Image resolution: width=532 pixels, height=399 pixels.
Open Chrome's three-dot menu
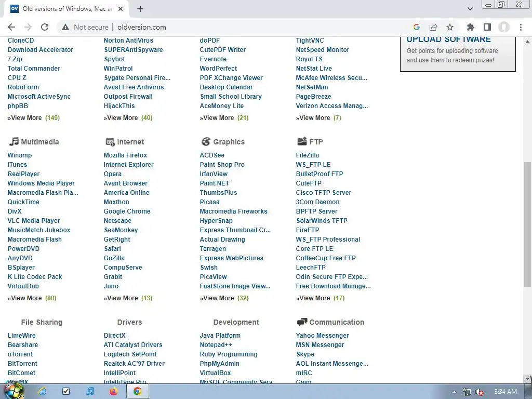pyautogui.click(x=521, y=27)
